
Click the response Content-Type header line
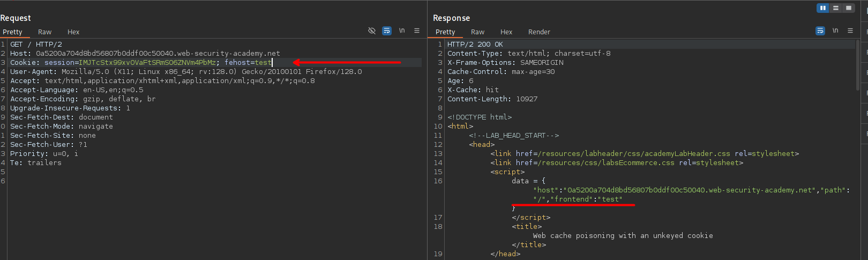tap(529, 54)
